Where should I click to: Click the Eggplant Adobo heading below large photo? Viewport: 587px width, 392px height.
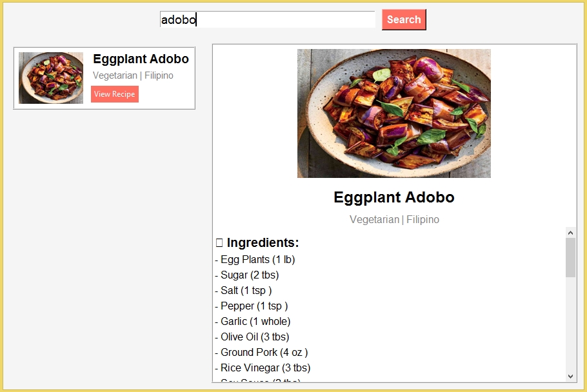[393, 197]
